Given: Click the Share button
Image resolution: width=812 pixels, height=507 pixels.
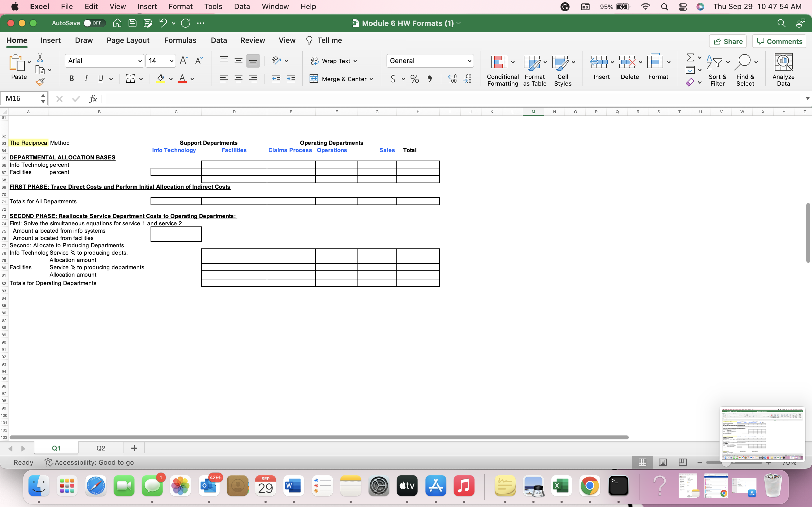Looking at the screenshot, I should point(728,41).
